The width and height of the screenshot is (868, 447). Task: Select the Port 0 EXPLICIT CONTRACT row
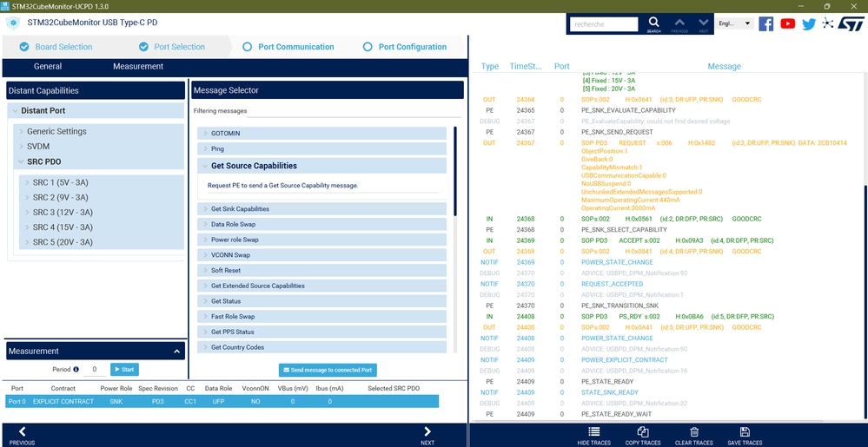pos(222,402)
